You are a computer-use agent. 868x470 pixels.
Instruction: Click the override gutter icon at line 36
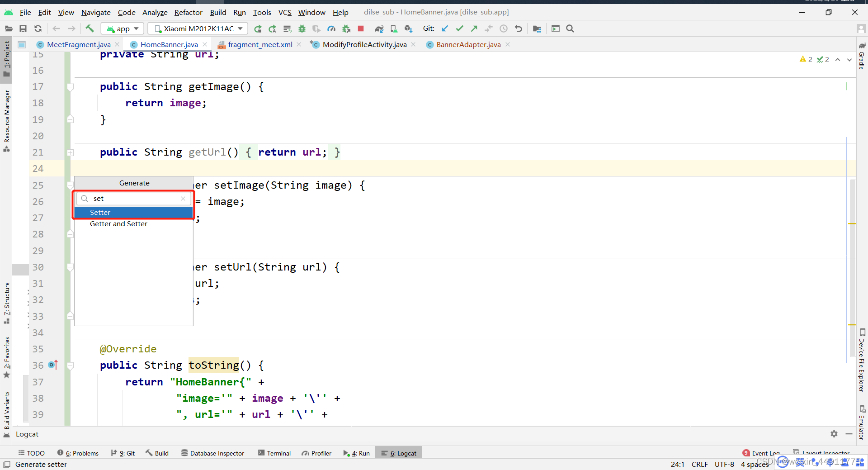click(x=53, y=365)
